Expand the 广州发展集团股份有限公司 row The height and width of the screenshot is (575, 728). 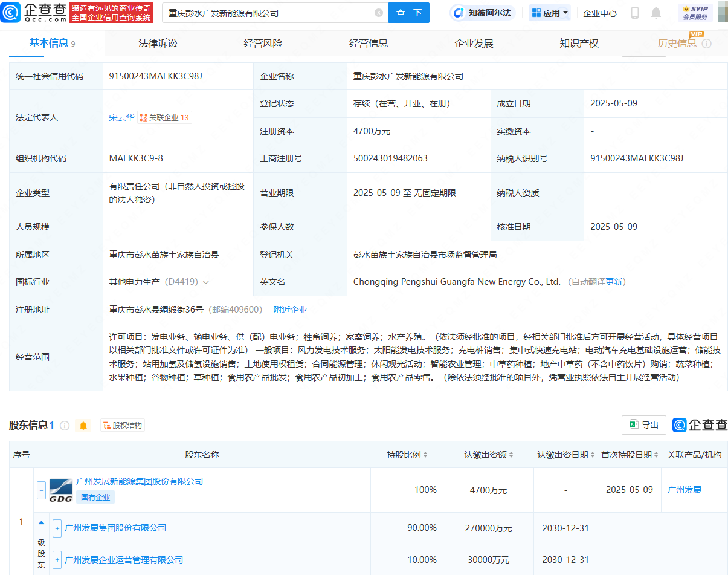(x=57, y=528)
